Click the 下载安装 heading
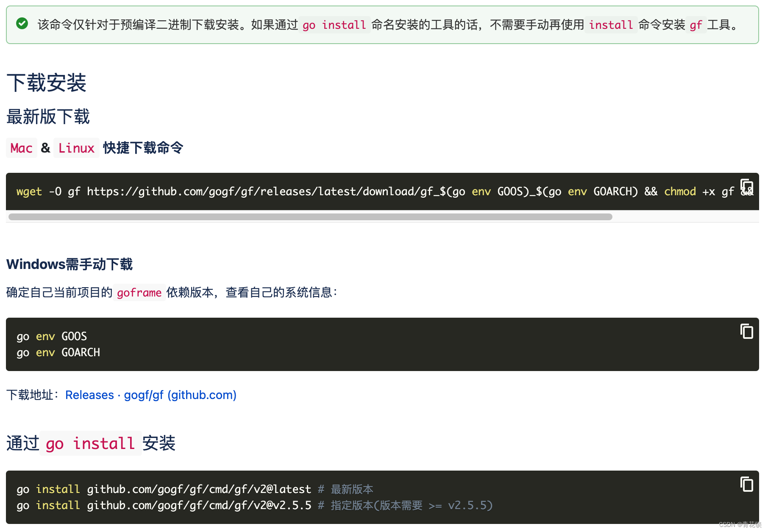Screen dimensions: 768x532 click(47, 83)
